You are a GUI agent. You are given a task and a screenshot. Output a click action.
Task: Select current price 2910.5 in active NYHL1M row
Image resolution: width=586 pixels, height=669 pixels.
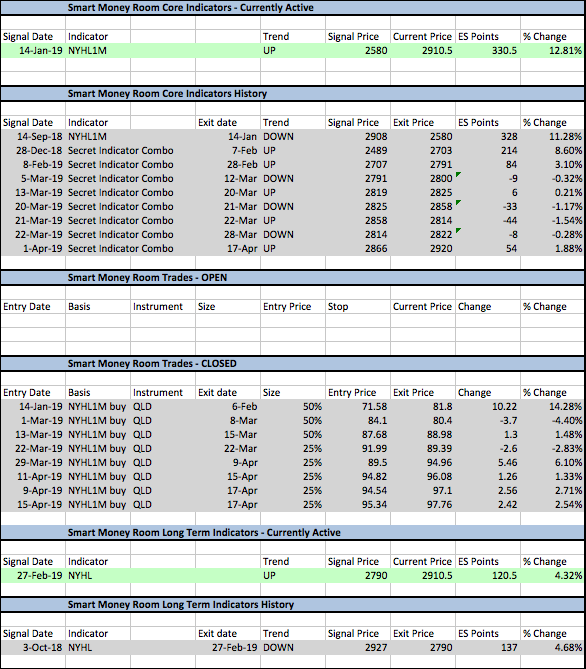[x=423, y=51]
